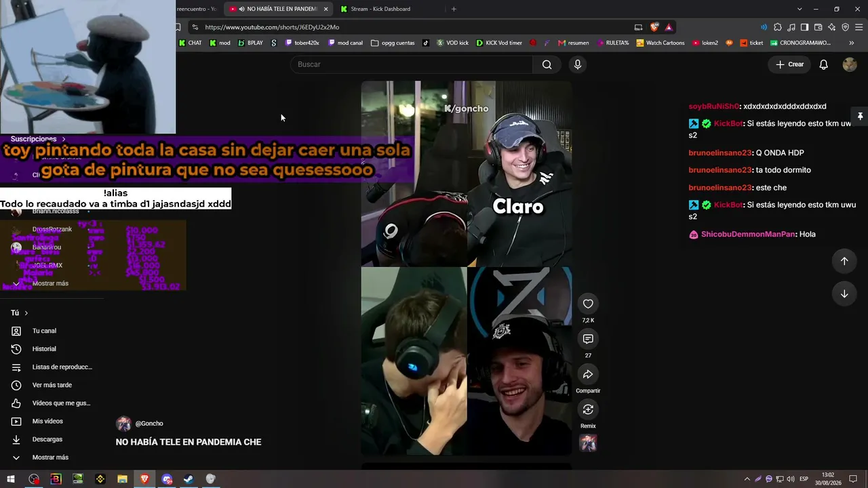Open the mod canal bookmark
Screen dimensions: 868x488
coord(346,43)
